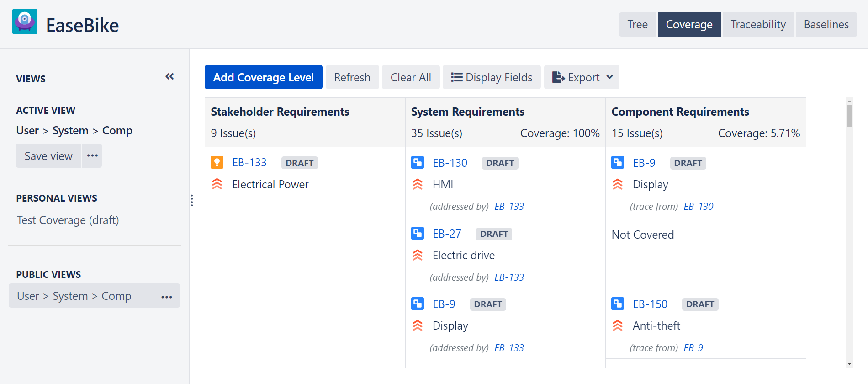Click the vertical scrollbar thumb
Viewport: 868px width, 384px height.
coord(849,116)
